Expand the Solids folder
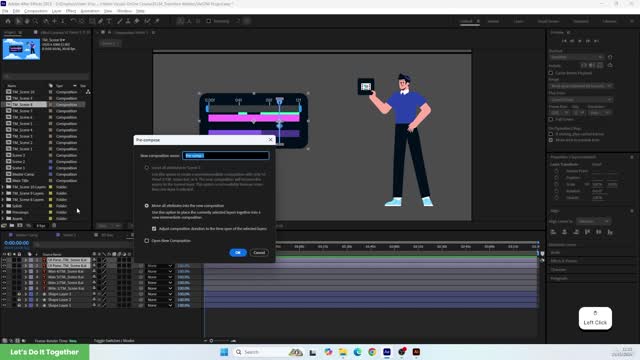640x360 pixels. [x=3, y=206]
